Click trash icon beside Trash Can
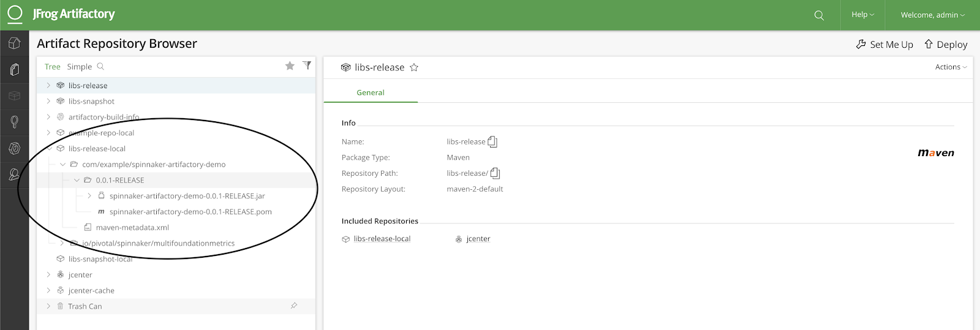Image resolution: width=980 pixels, height=330 pixels. click(60, 306)
